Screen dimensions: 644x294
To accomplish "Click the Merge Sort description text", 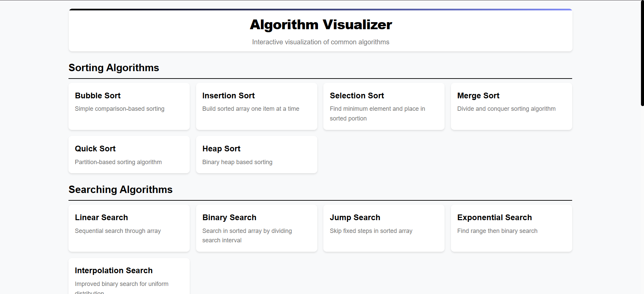I will pyautogui.click(x=506, y=109).
